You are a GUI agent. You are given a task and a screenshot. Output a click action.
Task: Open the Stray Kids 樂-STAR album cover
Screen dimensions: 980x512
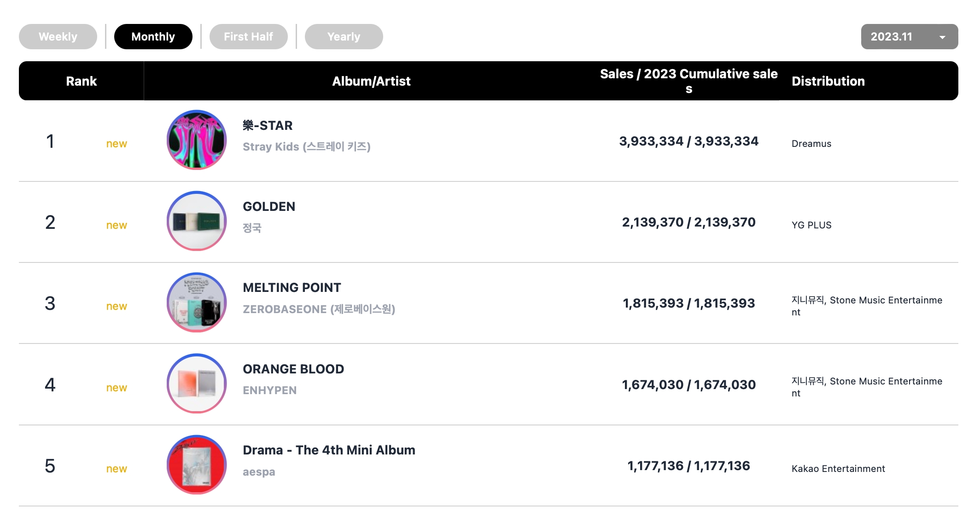pos(197,140)
